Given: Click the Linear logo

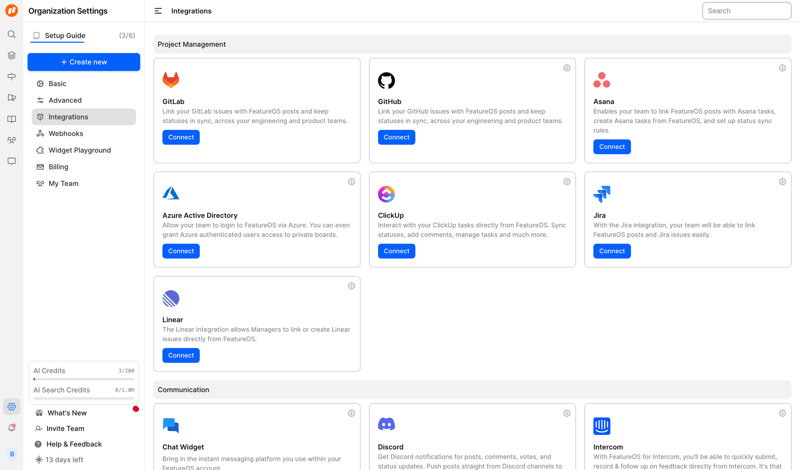Looking at the screenshot, I should [x=171, y=299].
